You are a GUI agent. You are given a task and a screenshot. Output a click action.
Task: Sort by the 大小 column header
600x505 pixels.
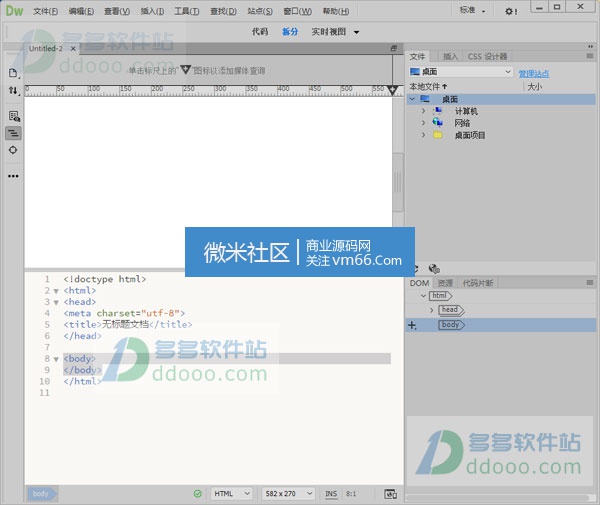click(x=535, y=87)
